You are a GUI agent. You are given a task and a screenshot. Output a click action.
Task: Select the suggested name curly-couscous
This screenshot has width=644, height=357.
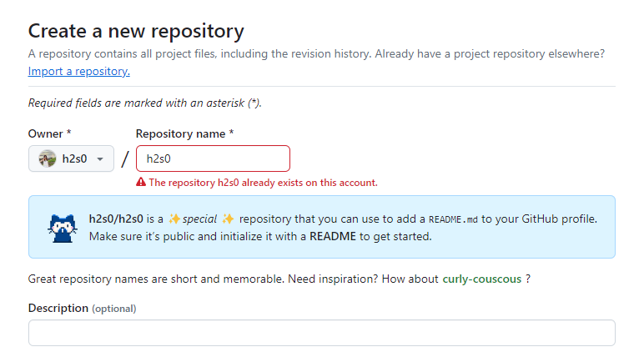(x=482, y=279)
